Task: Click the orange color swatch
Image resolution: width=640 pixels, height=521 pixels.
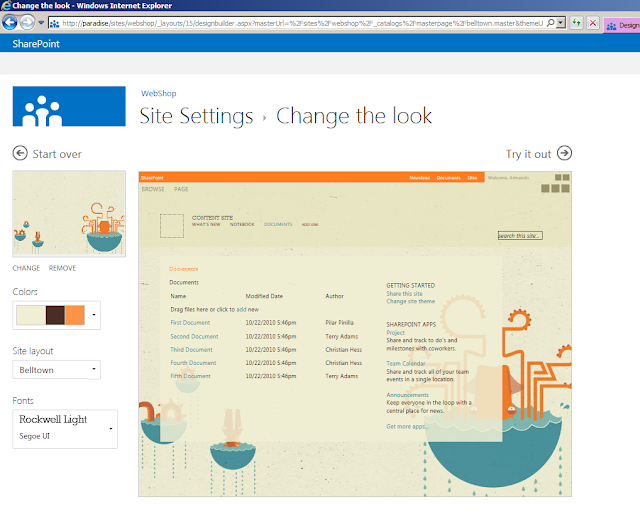Action: pos(75,315)
